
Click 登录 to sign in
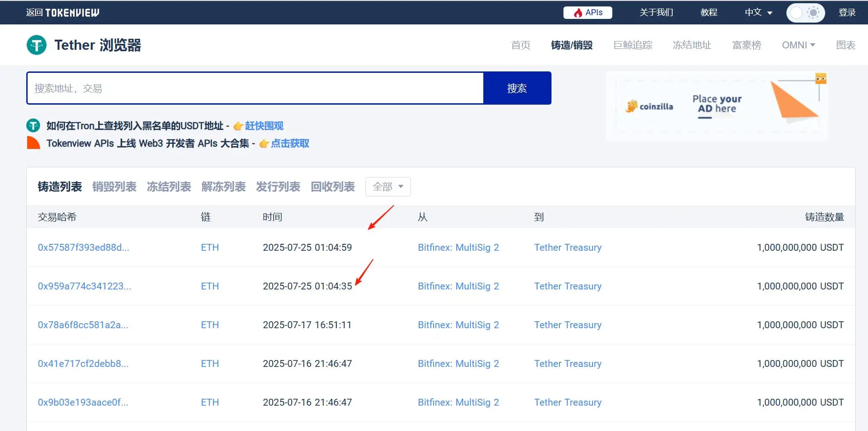[847, 12]
